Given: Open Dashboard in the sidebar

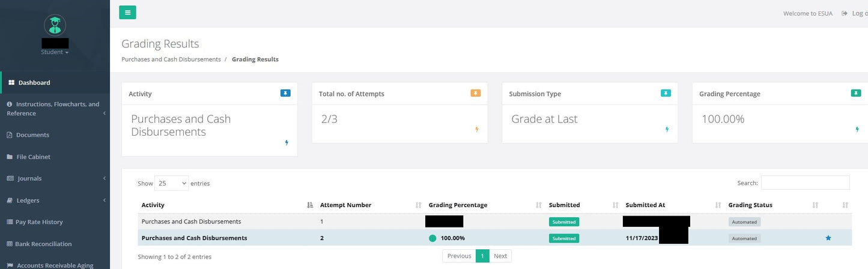Looking at the screenshot, I should (x=34, y=83).
